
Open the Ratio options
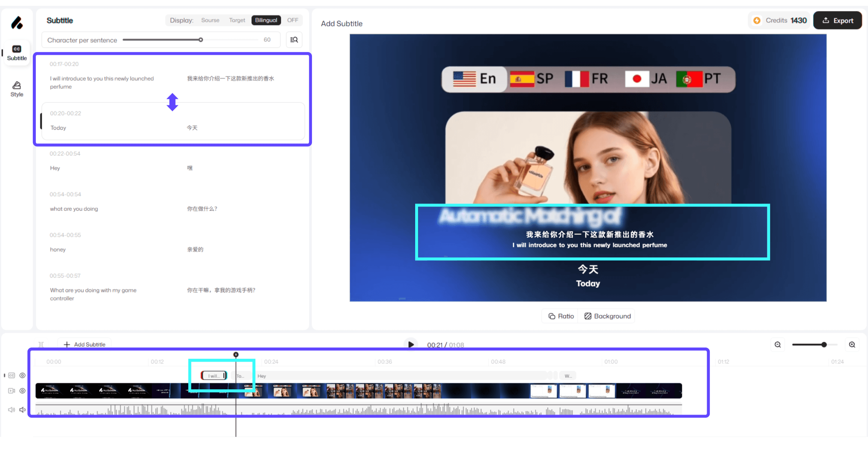coord(561,316)
